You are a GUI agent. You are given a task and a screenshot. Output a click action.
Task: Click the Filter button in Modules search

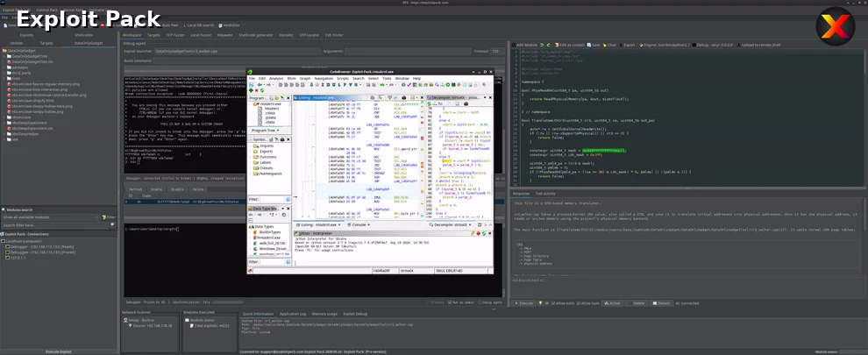point(108,217)
